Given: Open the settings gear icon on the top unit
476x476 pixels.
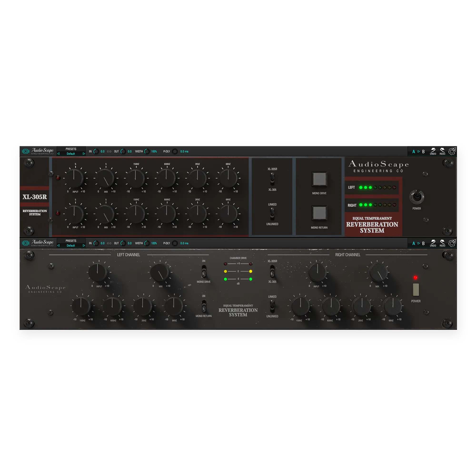Looking at the screenshot, I should click(x=453, y=151).
